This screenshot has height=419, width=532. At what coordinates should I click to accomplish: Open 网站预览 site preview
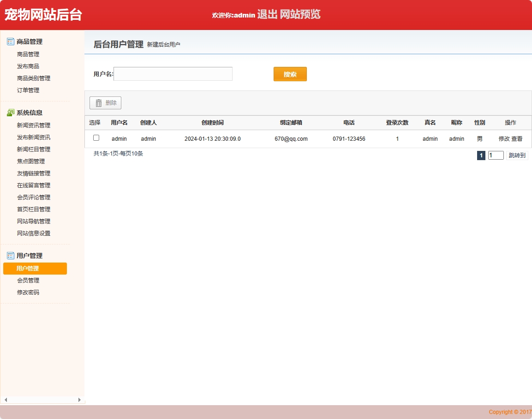(301, 15)
